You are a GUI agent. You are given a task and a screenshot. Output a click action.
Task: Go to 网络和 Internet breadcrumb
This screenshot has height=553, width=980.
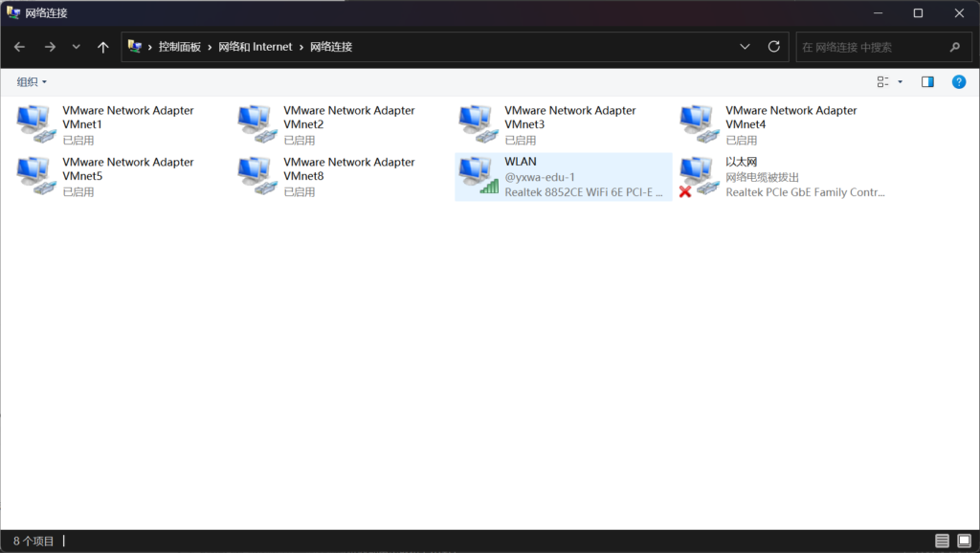pyautogui.click(x=255, y=47)
